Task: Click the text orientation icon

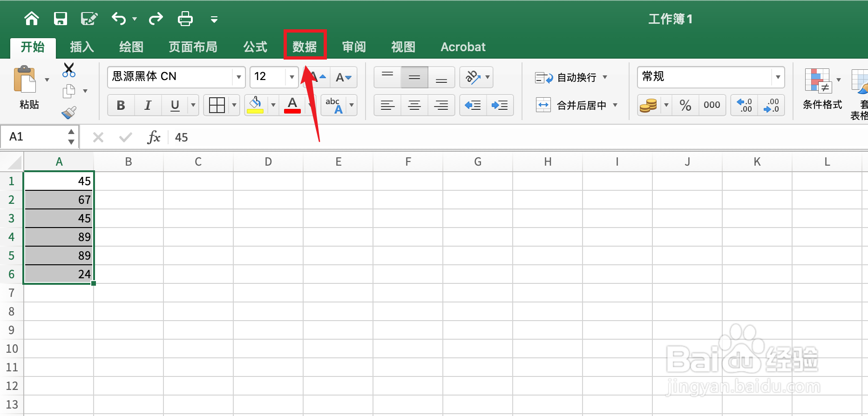Action: [x=473, y=77]
